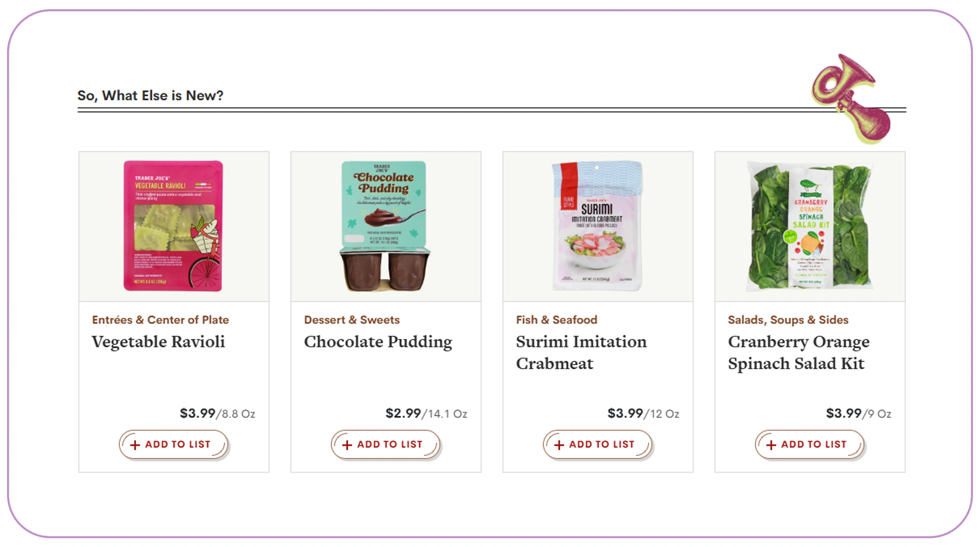
Task: Click the $2.99 Chocolate Pudding price
Action: 403,413
